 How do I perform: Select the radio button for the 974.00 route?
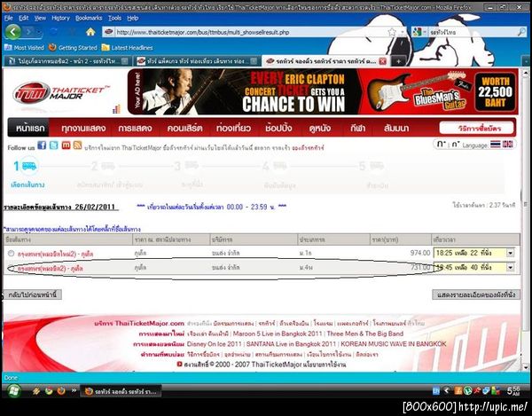point(11,253)
